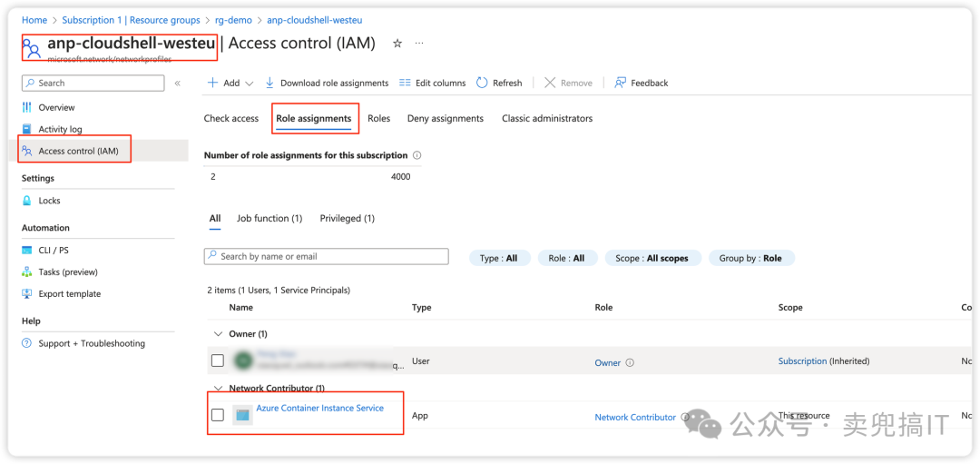Click the info icon beside role assignments count
Viewport: 980px width, 464px height.
[416, 155]
